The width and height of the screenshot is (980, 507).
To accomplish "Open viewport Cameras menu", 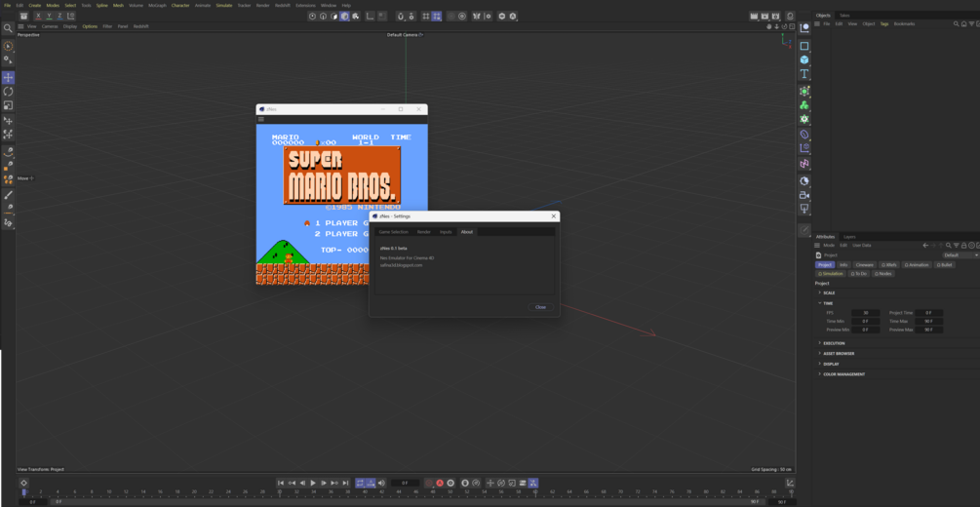I will pos(50,26).
